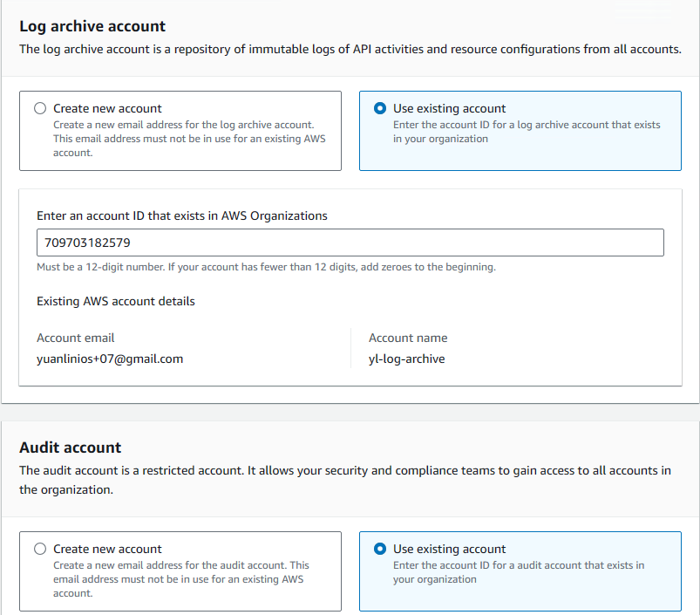Click the Account name label

[408, 338]
